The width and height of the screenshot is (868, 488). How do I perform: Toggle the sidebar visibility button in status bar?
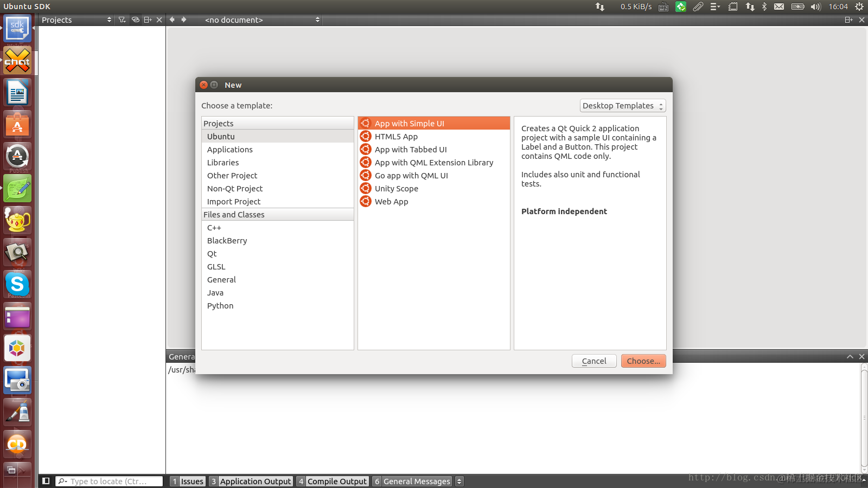[46, 481]
